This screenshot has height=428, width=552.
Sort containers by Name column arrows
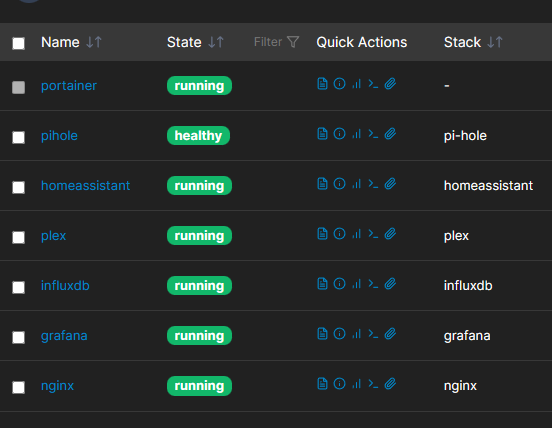tap(94, 42)
